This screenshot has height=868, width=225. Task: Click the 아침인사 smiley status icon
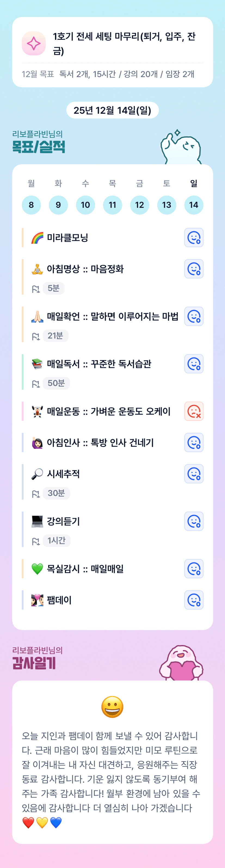coord(194,442)
